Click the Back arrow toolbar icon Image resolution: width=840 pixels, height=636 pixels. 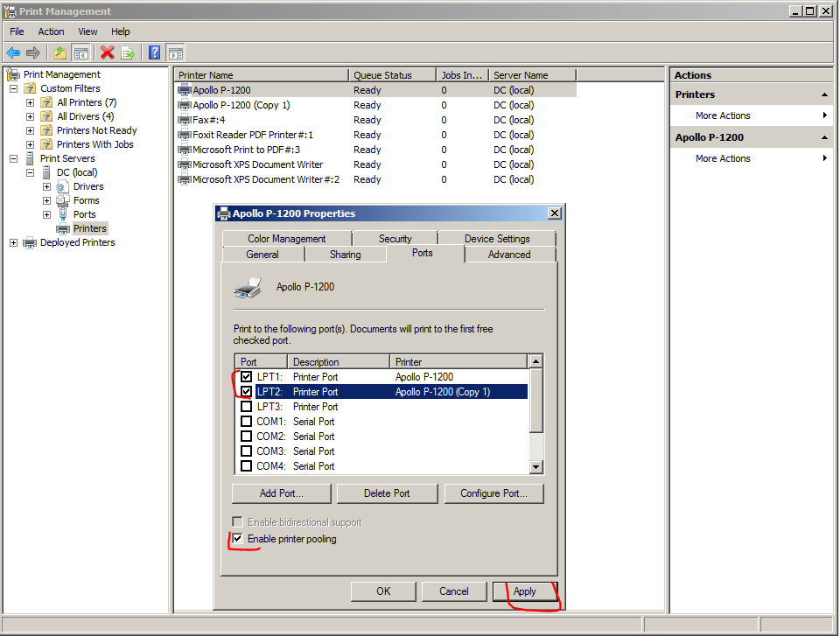[x=13, y=52]
